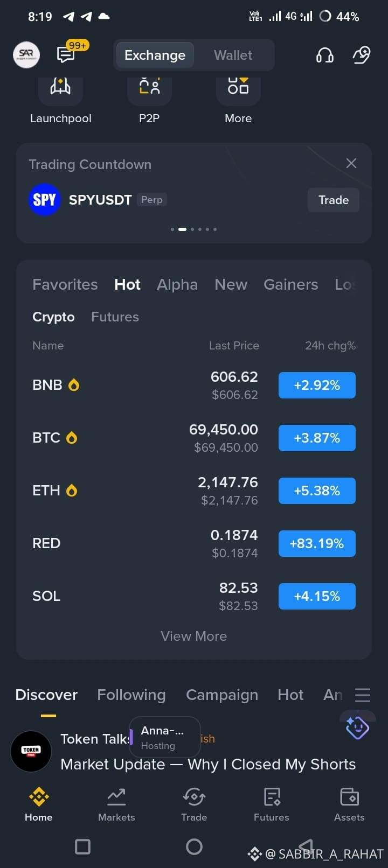Open chat messages with 99+ badge

(66, 54)
